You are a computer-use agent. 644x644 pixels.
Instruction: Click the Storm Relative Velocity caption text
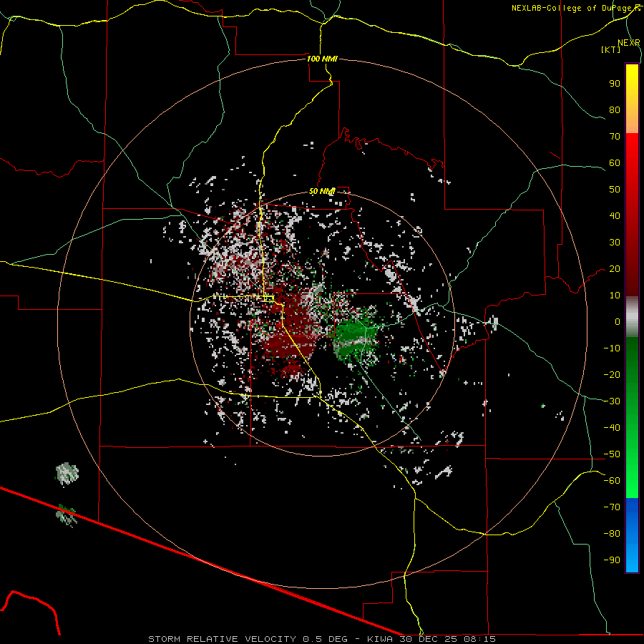point(321,639)
